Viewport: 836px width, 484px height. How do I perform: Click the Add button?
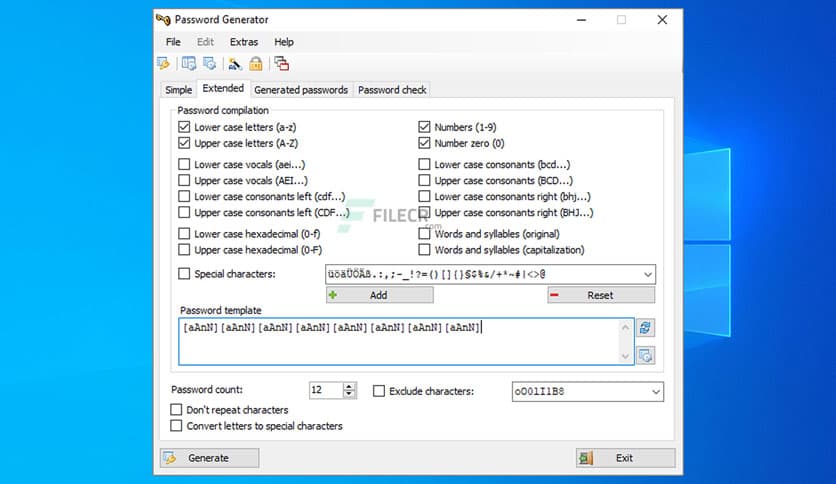380,295
